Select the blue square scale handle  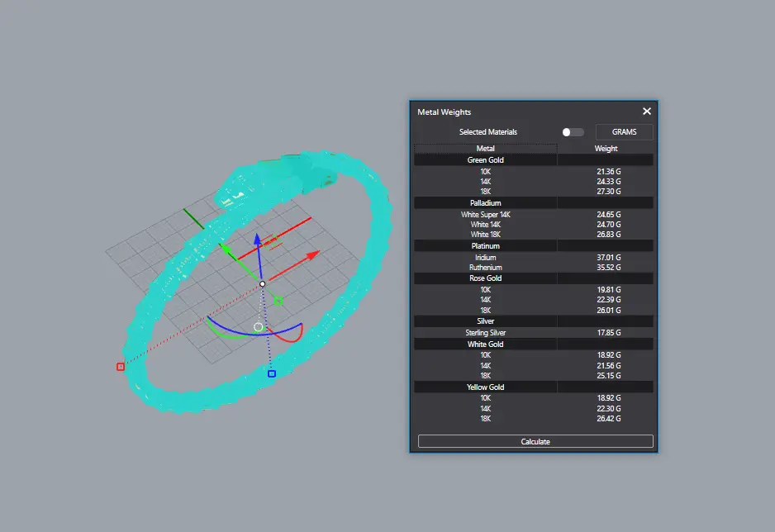271,374
